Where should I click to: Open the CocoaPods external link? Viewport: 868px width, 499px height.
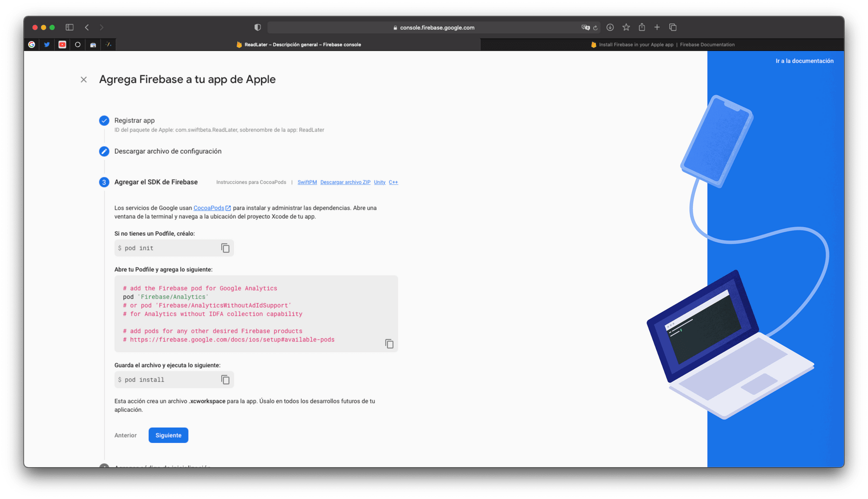tap(212, 208)
